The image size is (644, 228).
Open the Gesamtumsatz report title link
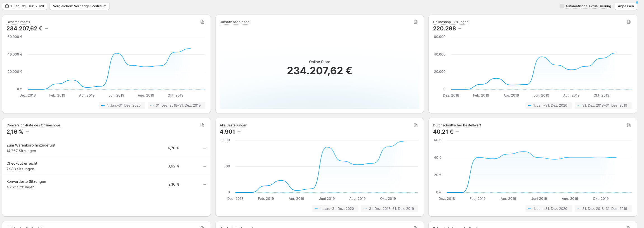18,22
